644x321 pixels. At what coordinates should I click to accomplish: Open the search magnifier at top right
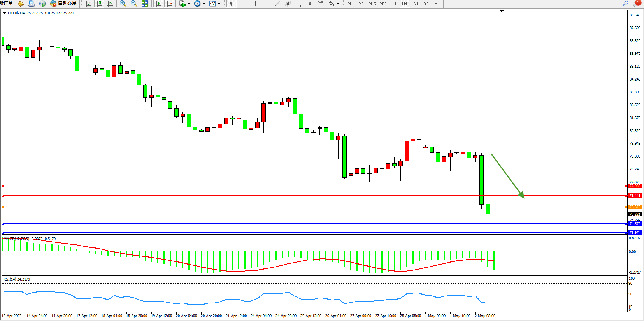[626, 3]
